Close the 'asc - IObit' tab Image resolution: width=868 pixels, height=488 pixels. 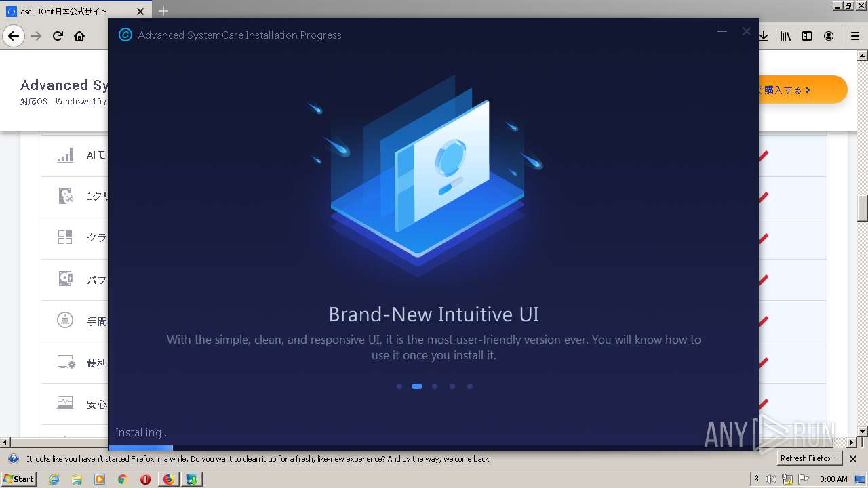[x=141, y=11]
